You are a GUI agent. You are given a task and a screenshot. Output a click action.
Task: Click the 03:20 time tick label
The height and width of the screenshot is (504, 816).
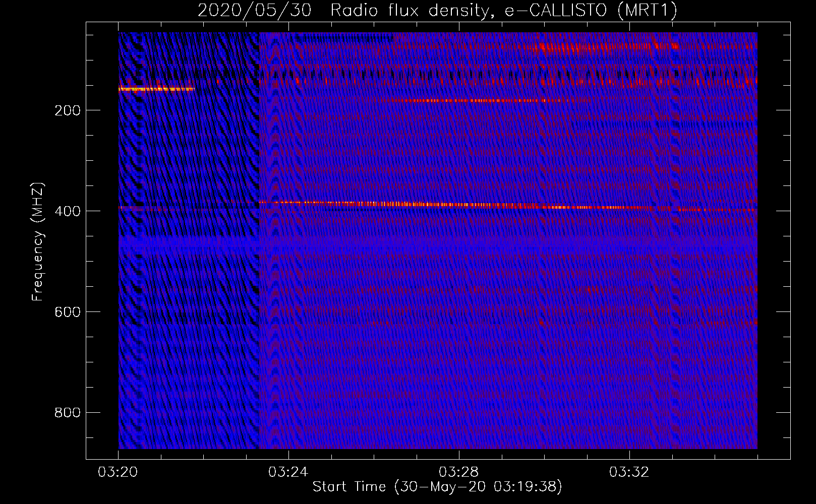(118, 472)
